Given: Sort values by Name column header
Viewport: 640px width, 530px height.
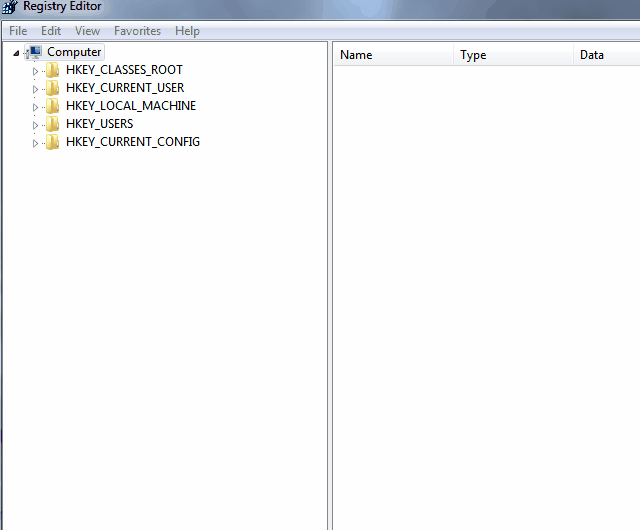Looking at the screenshot, I should click(393, 55).
